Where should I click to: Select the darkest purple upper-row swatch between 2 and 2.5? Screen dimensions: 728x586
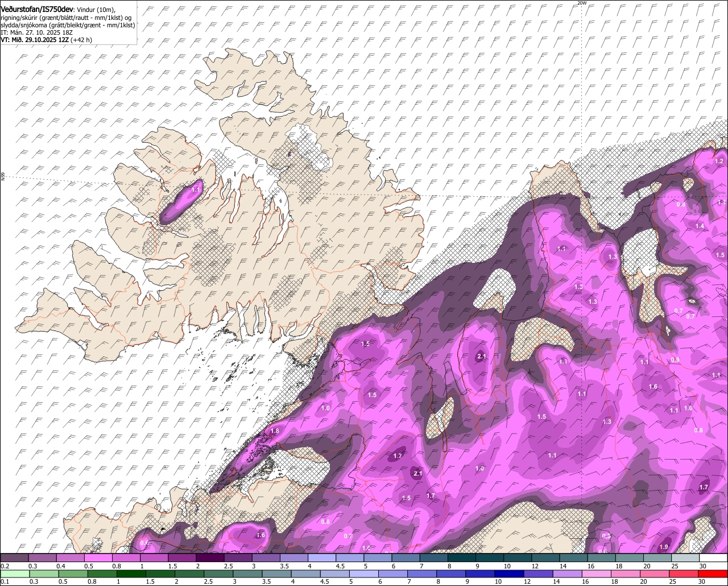click(x=210, y=558)
